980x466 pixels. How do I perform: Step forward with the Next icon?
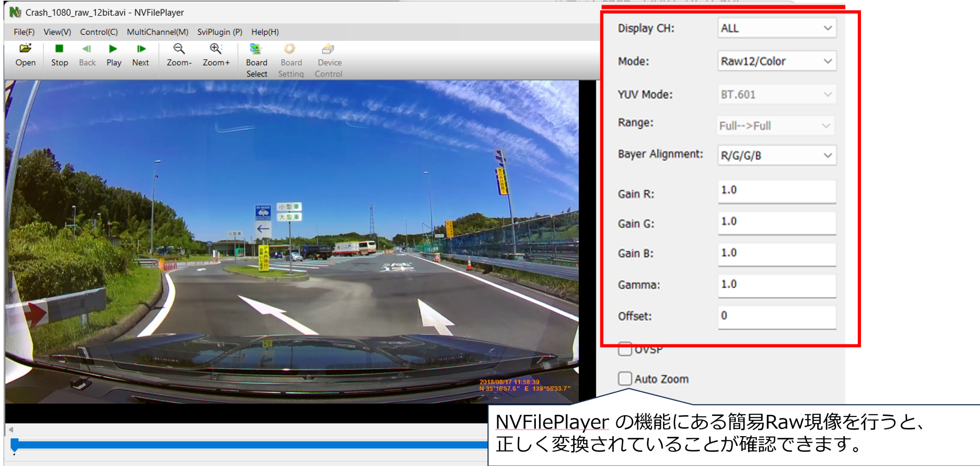tap(140, 49)
